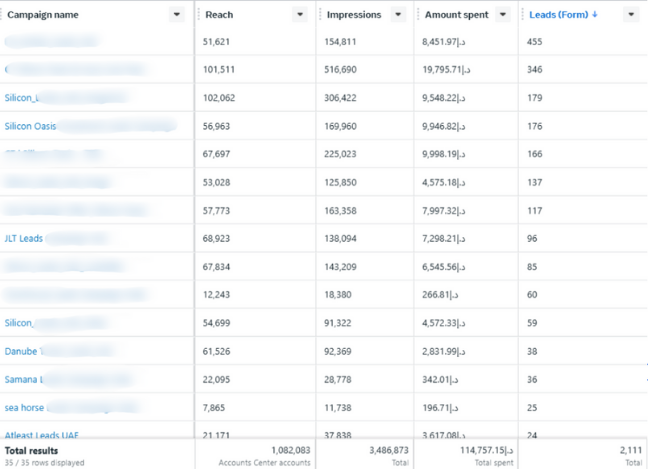
Task: Open the Samana campaign link
Action: coord(23,379)
